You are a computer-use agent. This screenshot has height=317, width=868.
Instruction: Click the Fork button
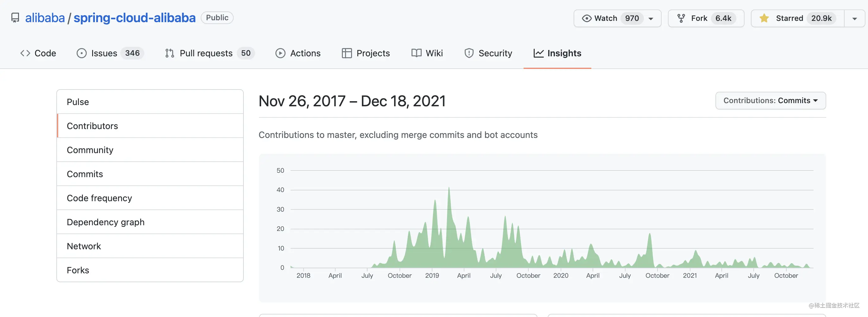point(706,19)
